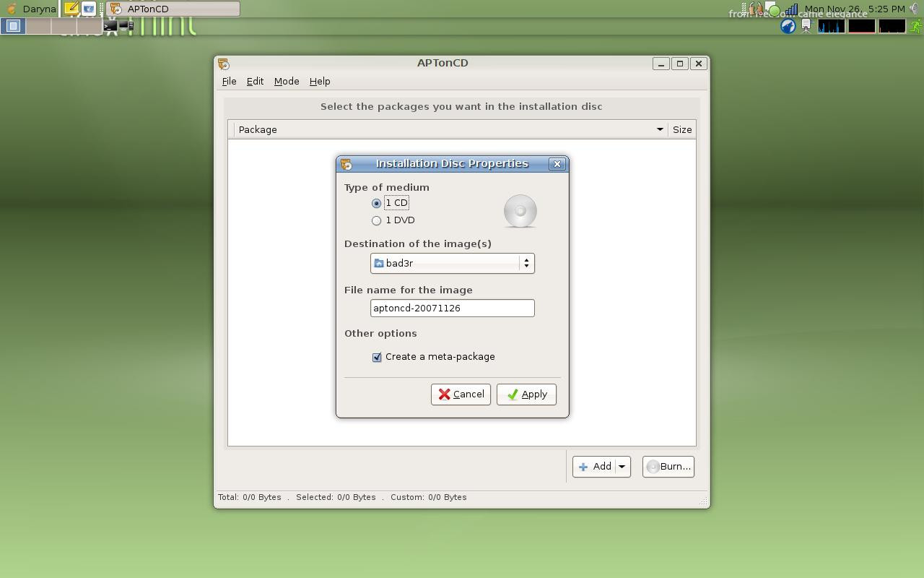
Task: Open the Package column header dropdown arrow
Action: tap(660, 129)
